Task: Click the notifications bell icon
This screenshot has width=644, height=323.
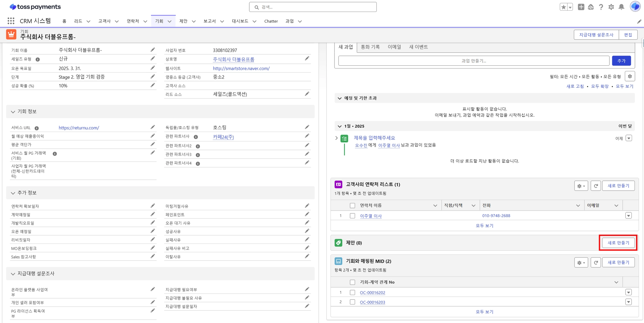Action: (621, 7)
